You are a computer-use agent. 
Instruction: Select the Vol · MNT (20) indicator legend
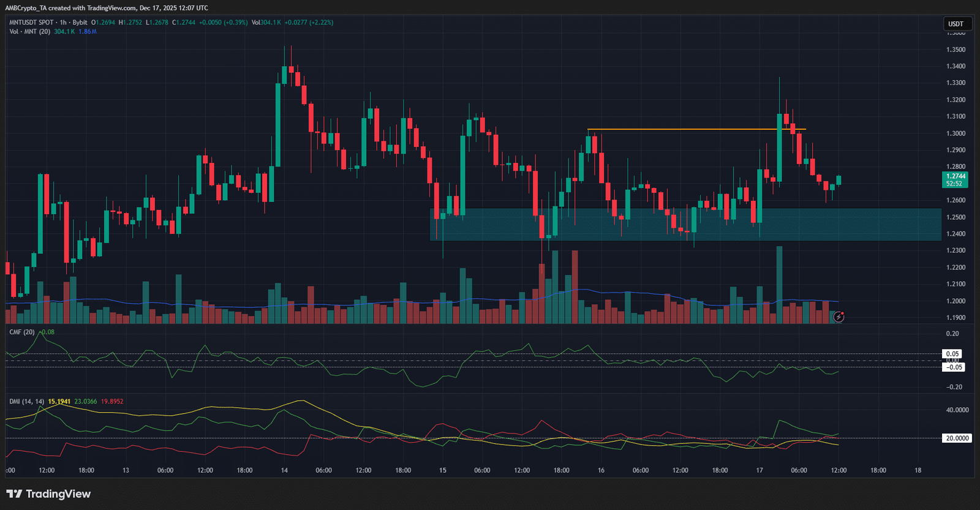30,32
